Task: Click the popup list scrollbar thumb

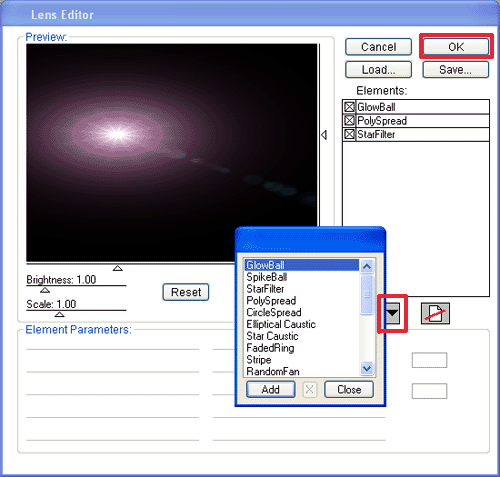Action: [367, 294]
